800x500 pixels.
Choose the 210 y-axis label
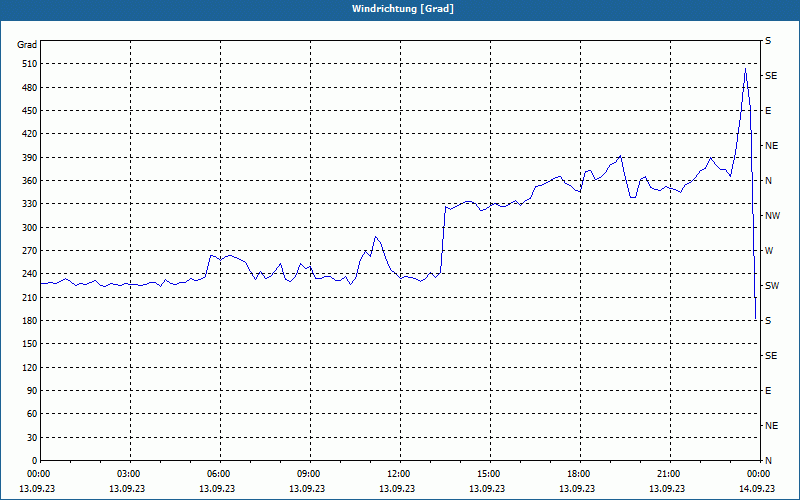[x=30, y=297]
